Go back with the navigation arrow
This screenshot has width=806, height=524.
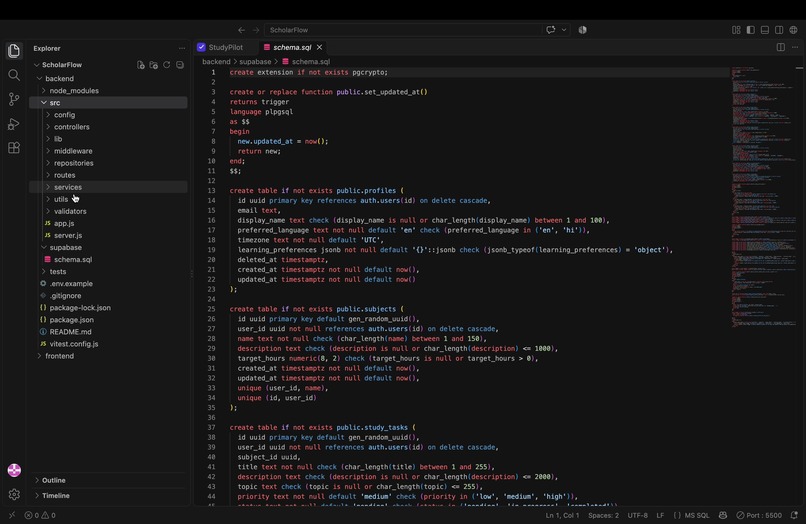pos(241,30)
